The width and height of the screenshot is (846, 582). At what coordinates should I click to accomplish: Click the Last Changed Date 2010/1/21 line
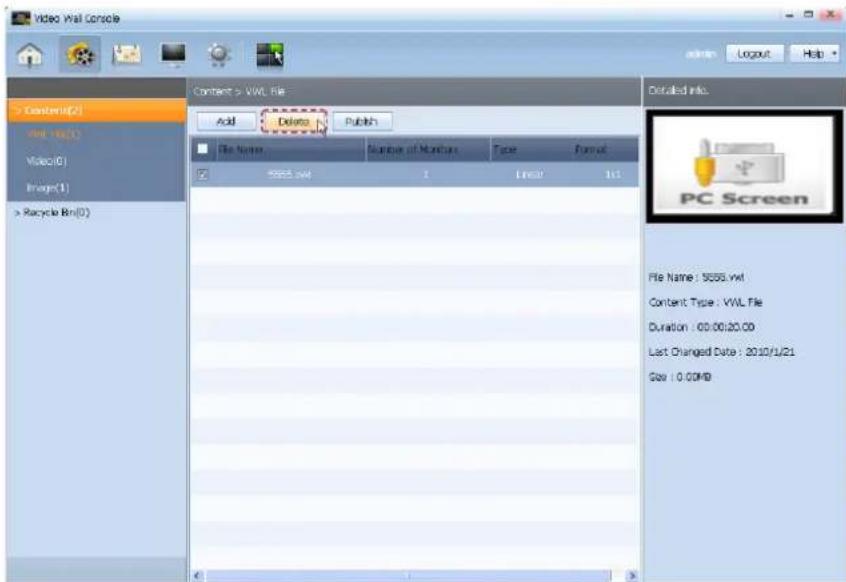point(721,352)
